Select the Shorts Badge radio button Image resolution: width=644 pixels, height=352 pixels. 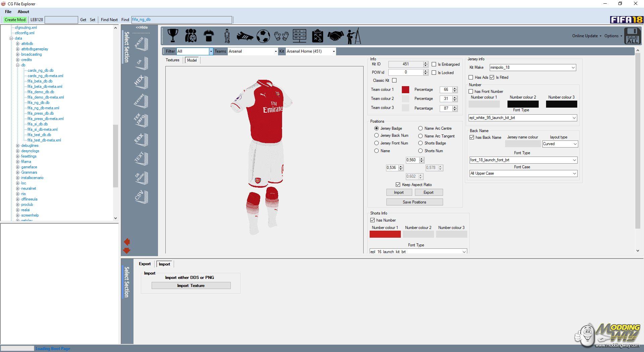click(x=420, y=143)
